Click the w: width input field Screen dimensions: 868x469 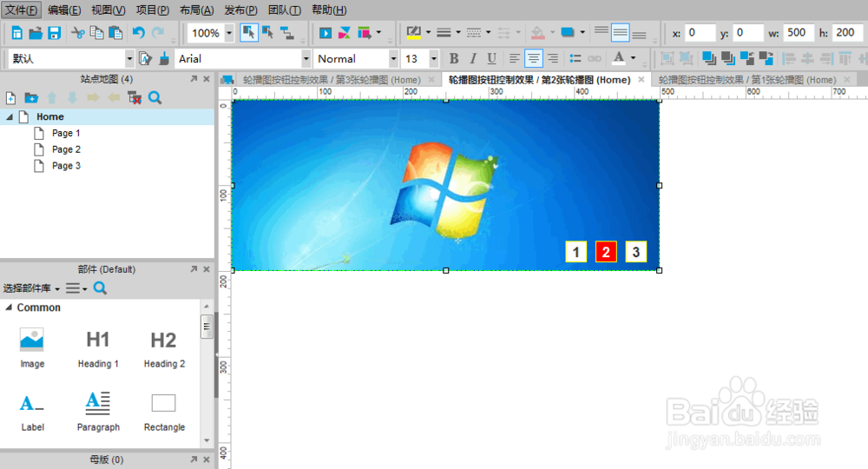point(799,33)
